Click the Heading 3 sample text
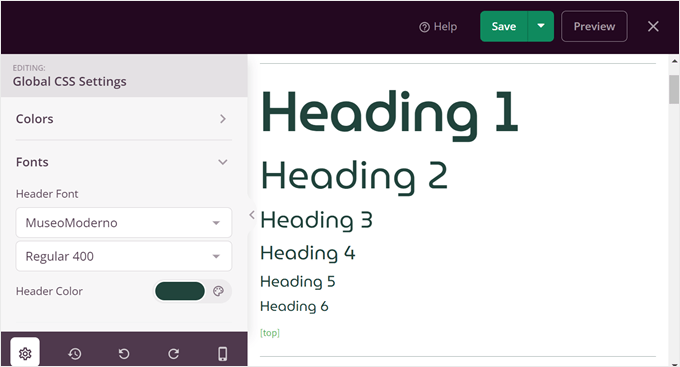 316,220
